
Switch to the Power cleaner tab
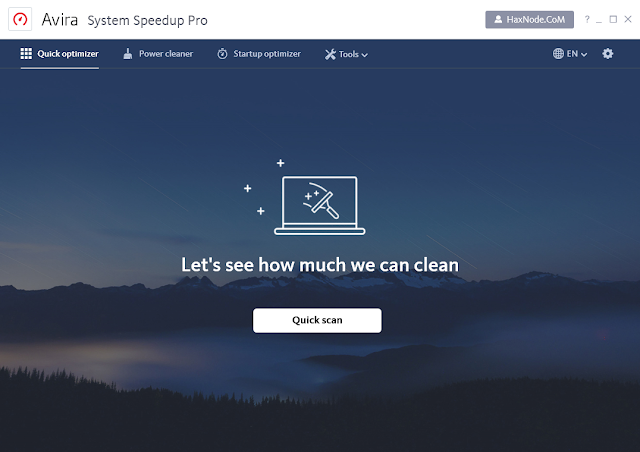click(x=158, y=54)
